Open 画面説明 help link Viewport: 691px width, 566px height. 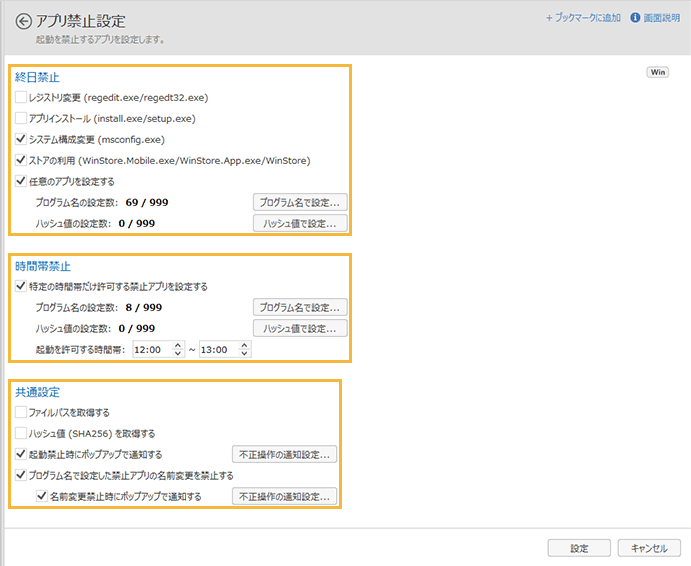click(x=661, y=18)
